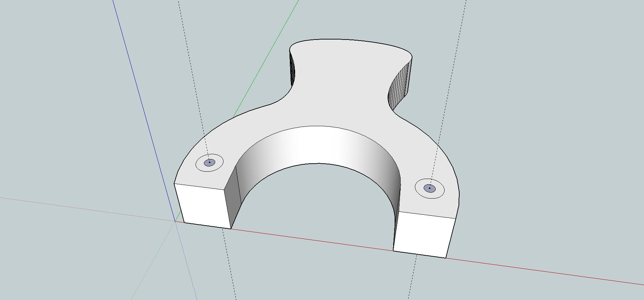Select the right small screw hole

point(430,188)
